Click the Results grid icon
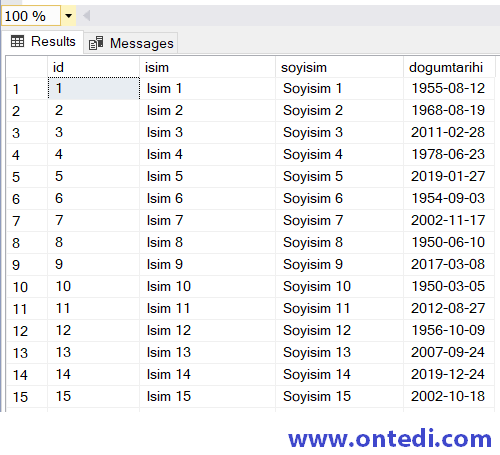 pyautogui.click(x=17, y=41)
